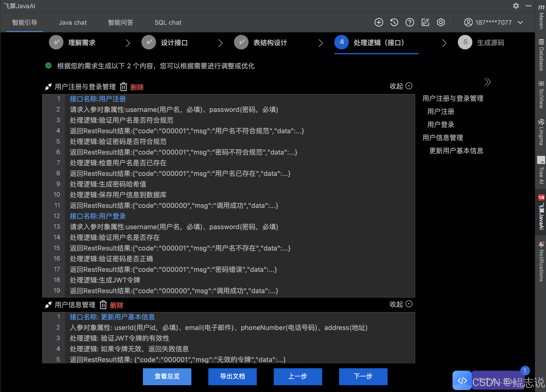Go to step 理解需求
546x392 pixels.
pos(72,43)
